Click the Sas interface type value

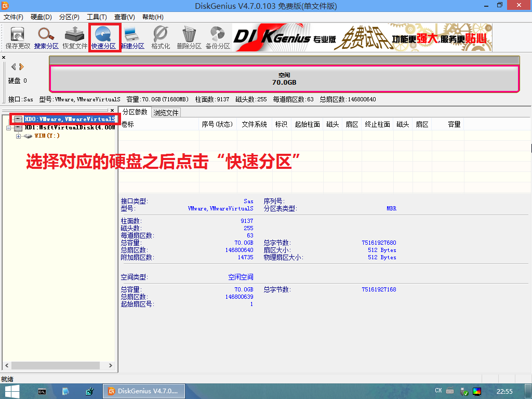(248, 201)
